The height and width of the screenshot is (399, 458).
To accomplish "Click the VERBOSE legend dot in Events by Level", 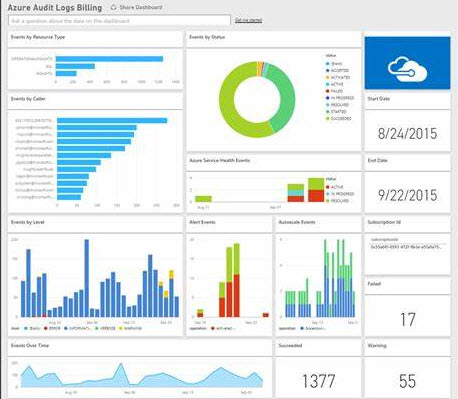I will click(x=96, y=328).
